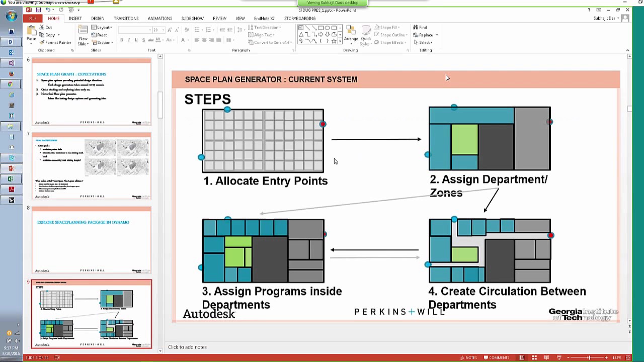This screenshot has height=362, width=644.
Task: Increase font size with the larger A icon
Action: click(x=170, y=30)
